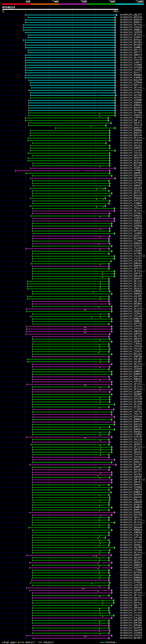Select the UniRef100_Q8VYT7 label

coord(131,53)
